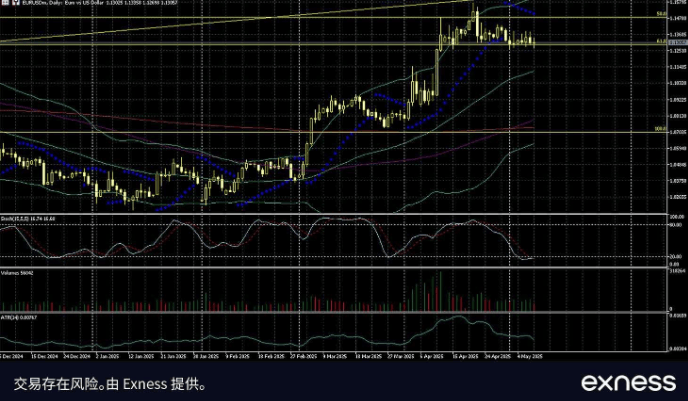Click the 4 May 2025 date label
The height and width of the screenshot is (401, 688).
pyautogui.click(x=530, y=356)
